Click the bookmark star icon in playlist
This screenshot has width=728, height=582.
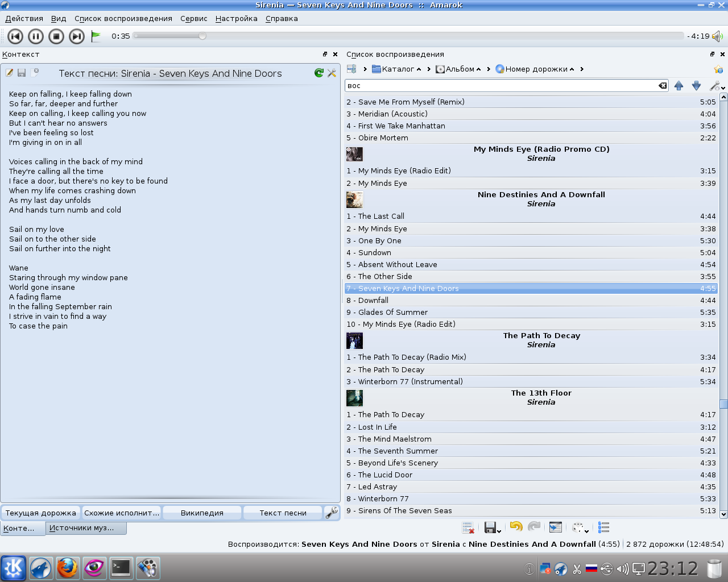pyautogui.click(x=718, y=69)
